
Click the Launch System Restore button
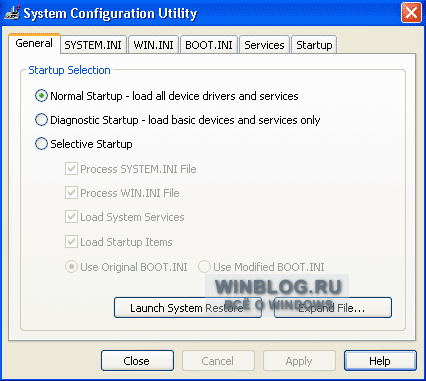[x=188, y=308]
